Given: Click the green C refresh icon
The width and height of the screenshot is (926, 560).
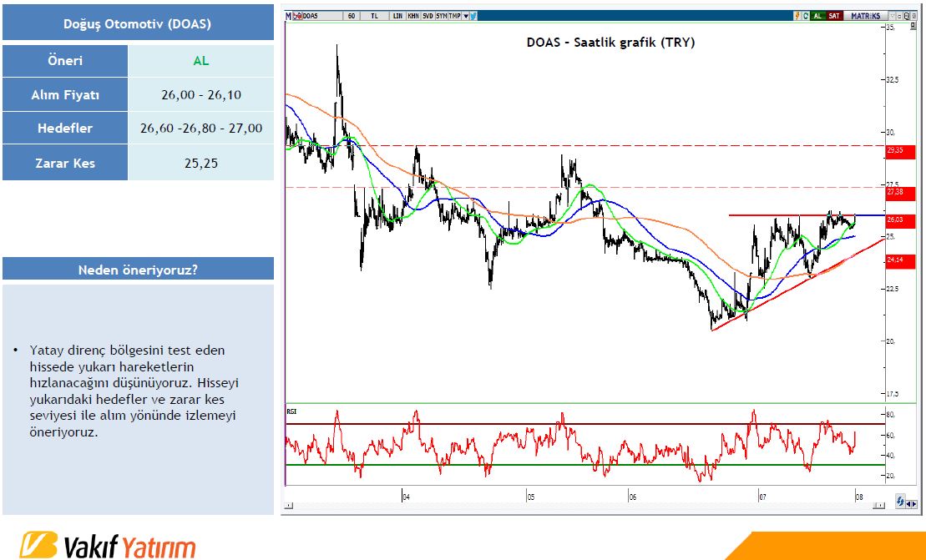Looking at the screenshot, I should pyautogui.click(x=806, y=16).
